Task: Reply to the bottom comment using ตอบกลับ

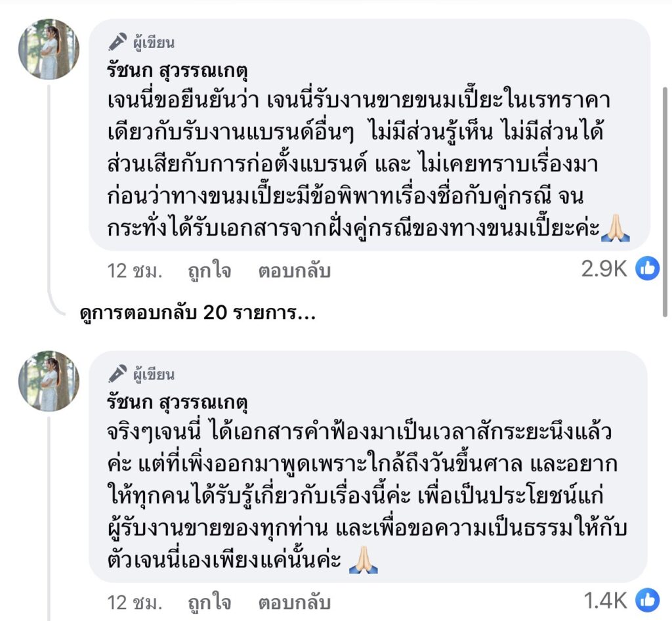Action: tap(294, 602)
